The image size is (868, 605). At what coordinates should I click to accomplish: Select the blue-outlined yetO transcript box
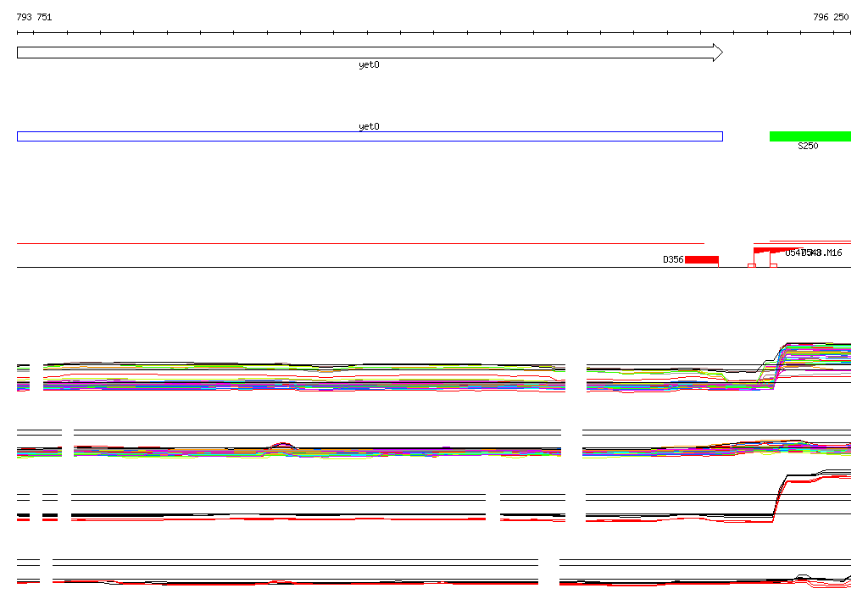click(x=370, y=136)
